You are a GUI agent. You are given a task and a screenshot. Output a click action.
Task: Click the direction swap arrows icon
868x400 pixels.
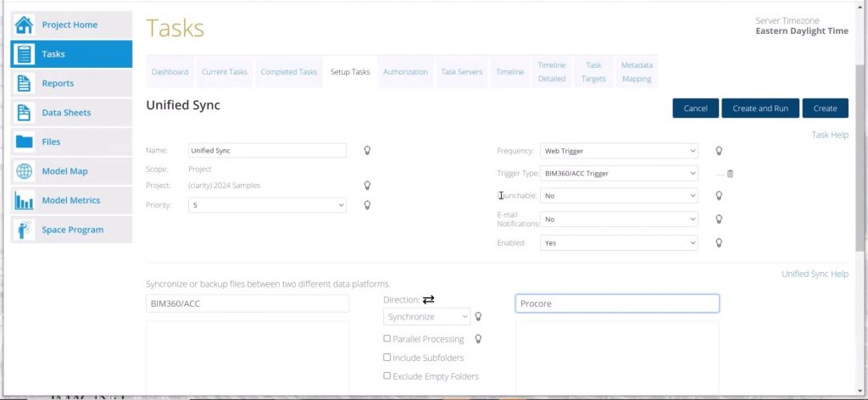coord(428,299)
